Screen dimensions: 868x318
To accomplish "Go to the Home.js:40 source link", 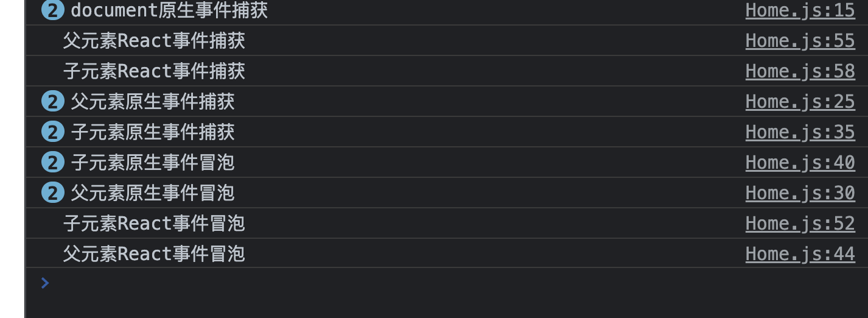I will [800, 163].
